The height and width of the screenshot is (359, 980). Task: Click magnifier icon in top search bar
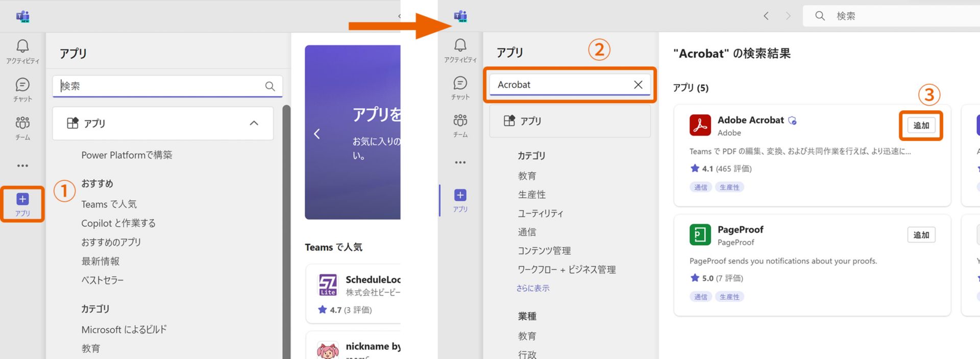point(820,16)
